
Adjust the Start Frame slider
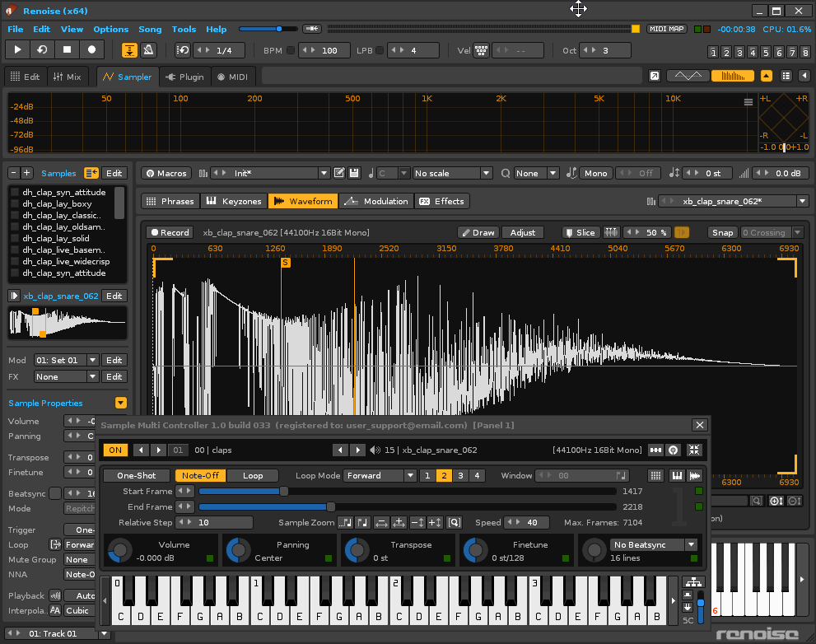pos(284,492)
